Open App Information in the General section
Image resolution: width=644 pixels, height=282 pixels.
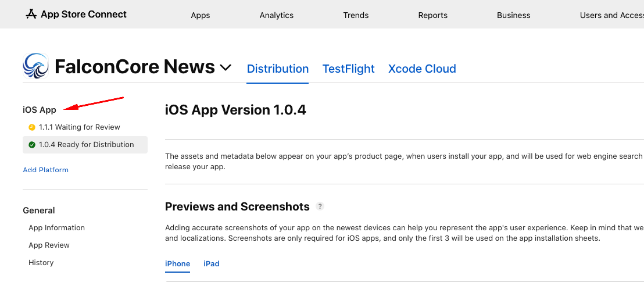56,228
